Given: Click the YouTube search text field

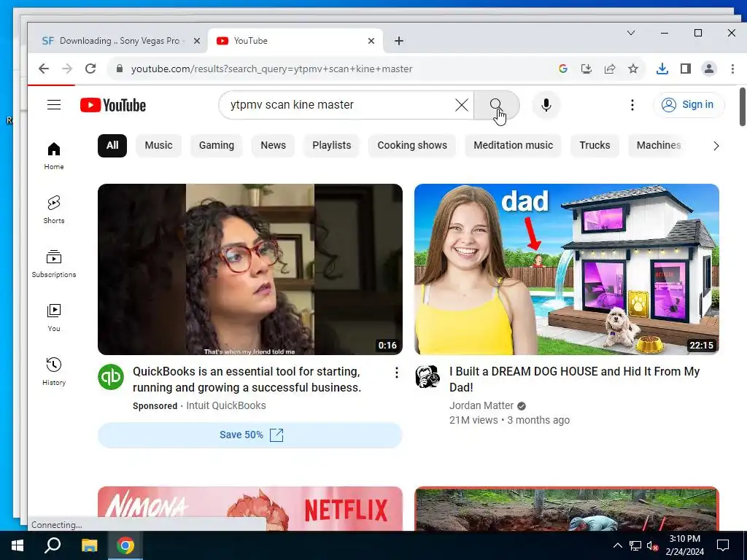Looking at the screenshot, I should [341, 105].
